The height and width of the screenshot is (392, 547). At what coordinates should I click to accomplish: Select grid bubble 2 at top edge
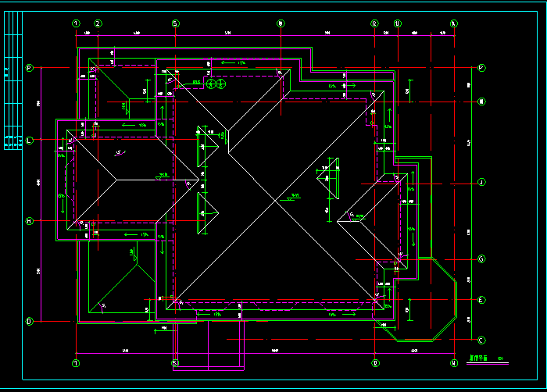coord(98,23)
